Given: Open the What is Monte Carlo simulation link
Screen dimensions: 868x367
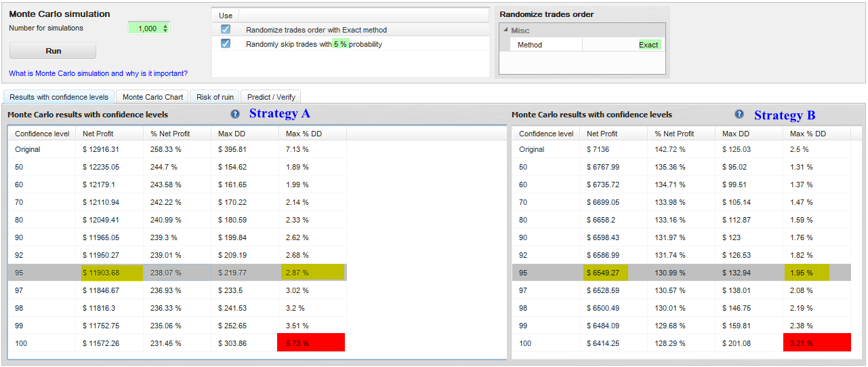Looking at the screenshot, I should (98, 73).
